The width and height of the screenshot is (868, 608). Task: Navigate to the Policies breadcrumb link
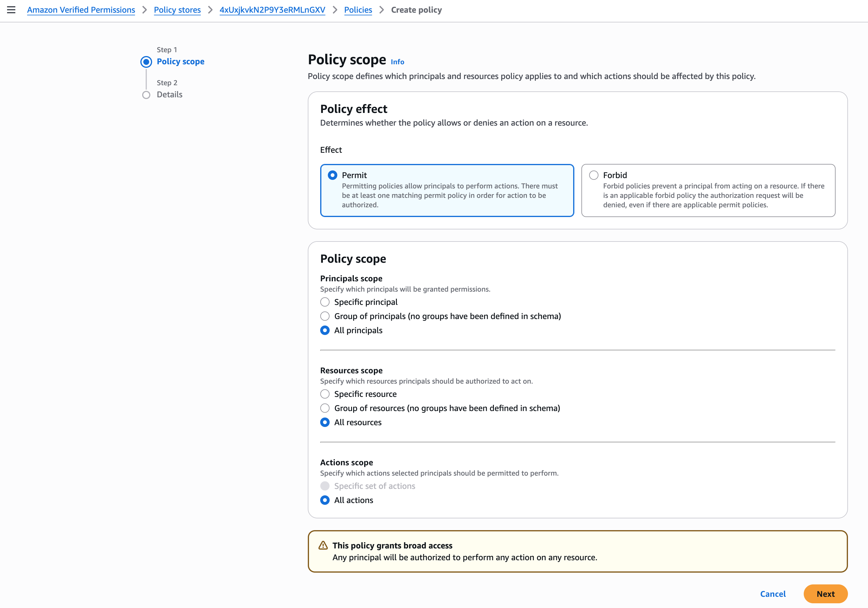click(358, 10)
